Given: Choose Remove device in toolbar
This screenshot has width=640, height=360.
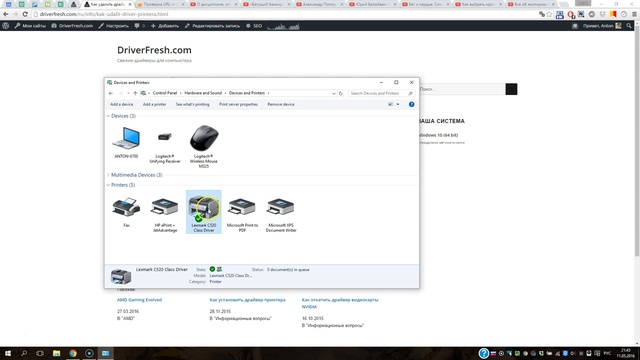Looking at the screenshot, I should click(x=281, y=104).
